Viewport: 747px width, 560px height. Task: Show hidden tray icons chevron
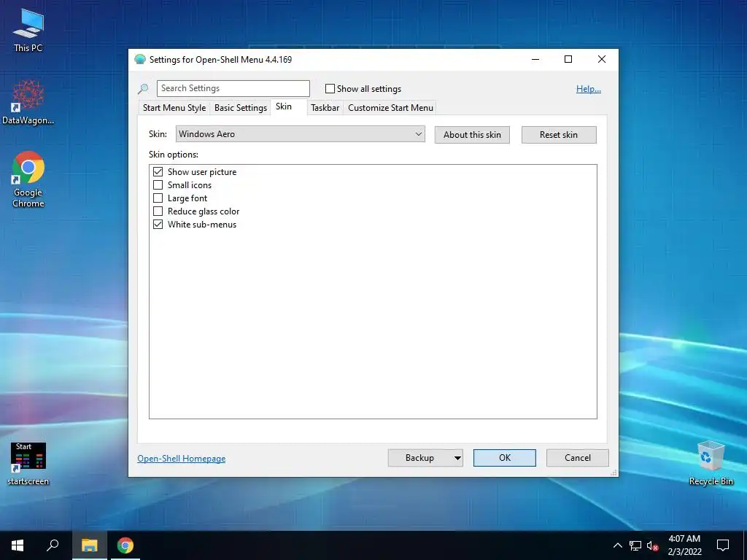pos(617,545)
